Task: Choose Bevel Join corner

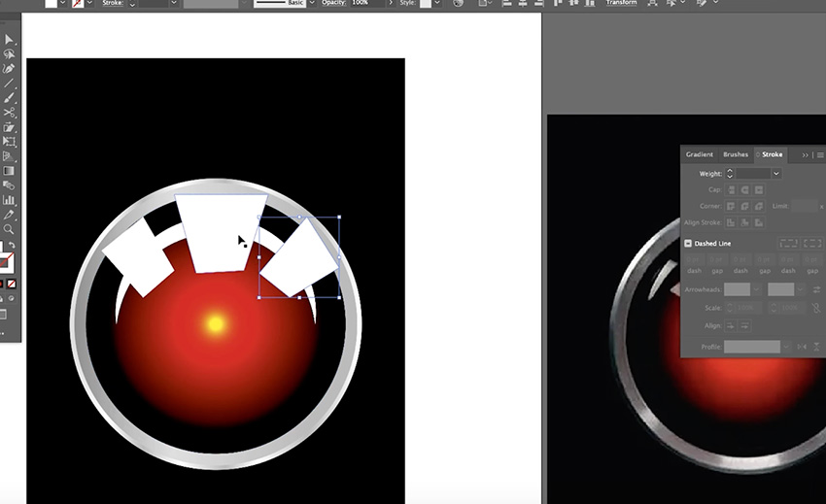Action: 759,206
